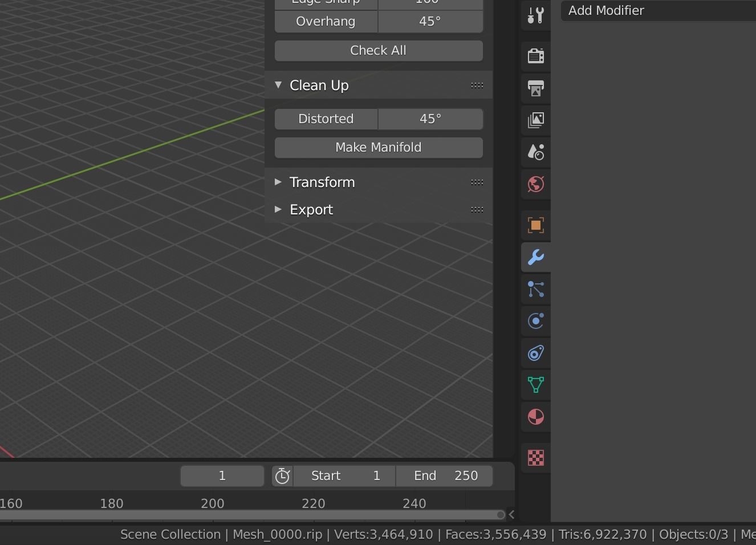The height and width of the screenshot is (545, 756).
Task: Open the Tool properties tab
Action: pyautogui.click(x=535, y=15)
